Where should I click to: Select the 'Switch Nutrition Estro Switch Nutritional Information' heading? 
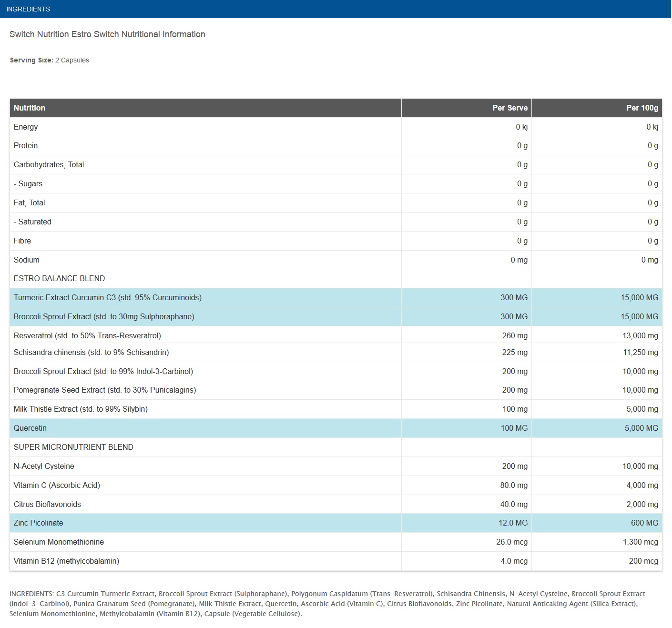107,34
